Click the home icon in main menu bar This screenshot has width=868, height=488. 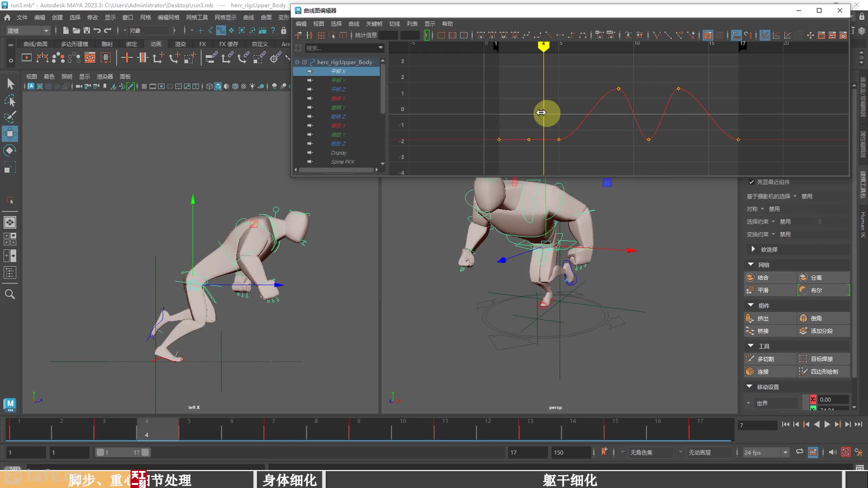point(7,17)
